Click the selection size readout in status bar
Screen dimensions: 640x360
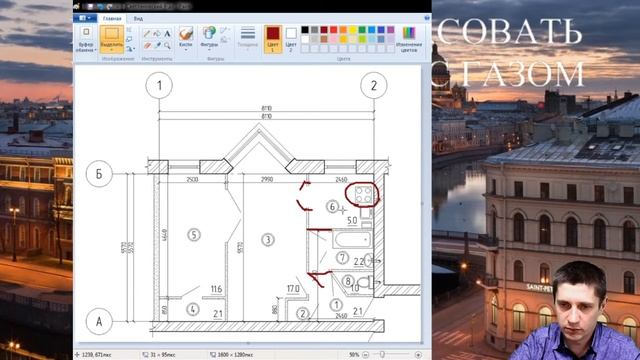point(163,355)
